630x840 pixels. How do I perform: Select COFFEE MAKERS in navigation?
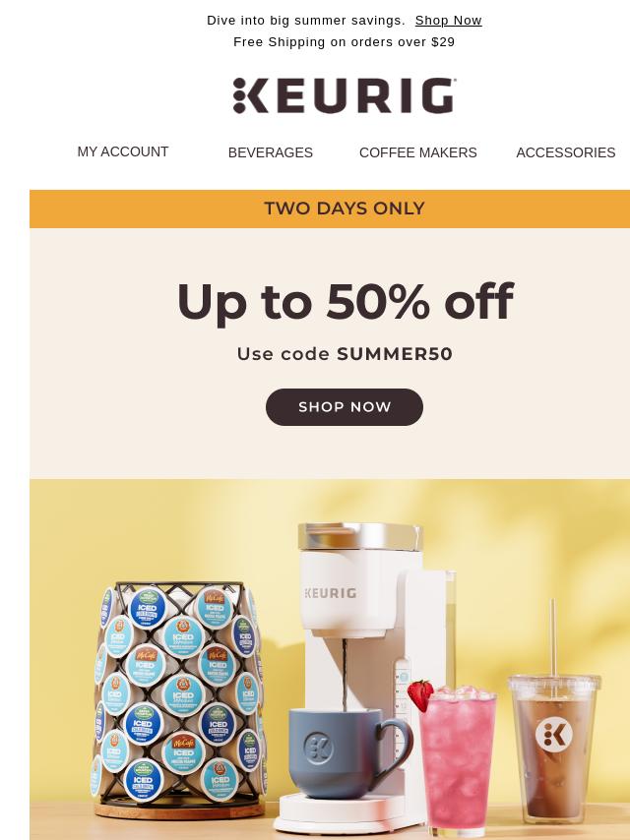point(417,152)
